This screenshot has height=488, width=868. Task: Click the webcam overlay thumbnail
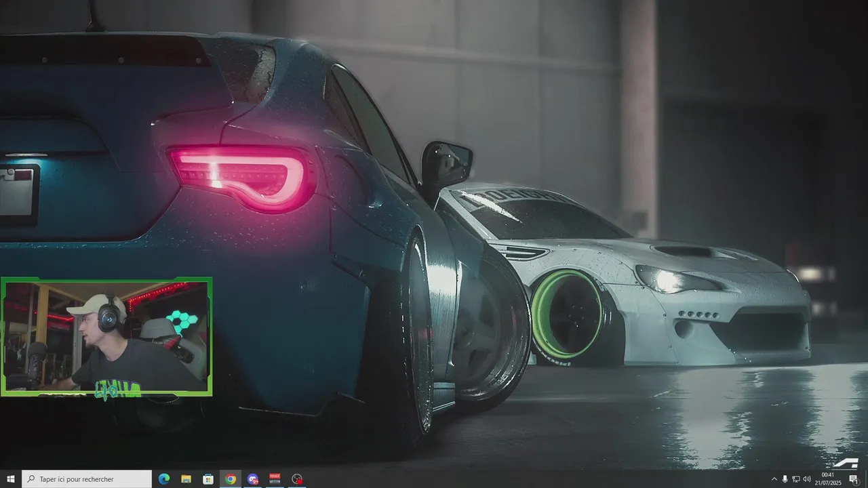[106, 336]
